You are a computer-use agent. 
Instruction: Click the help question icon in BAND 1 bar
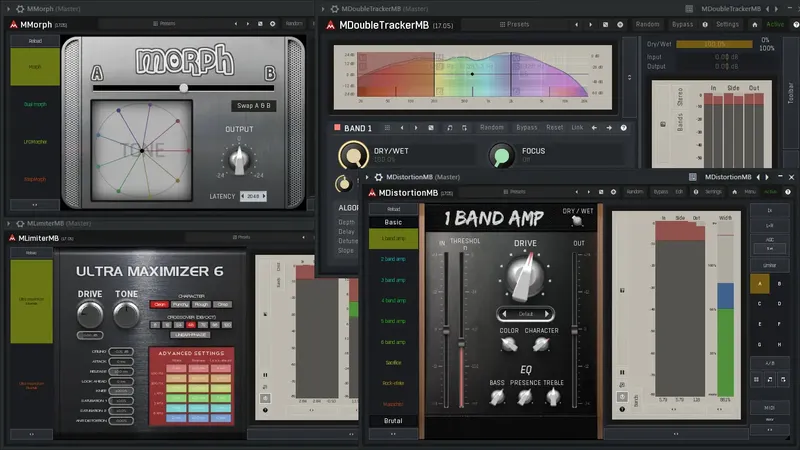pos(623,128)
